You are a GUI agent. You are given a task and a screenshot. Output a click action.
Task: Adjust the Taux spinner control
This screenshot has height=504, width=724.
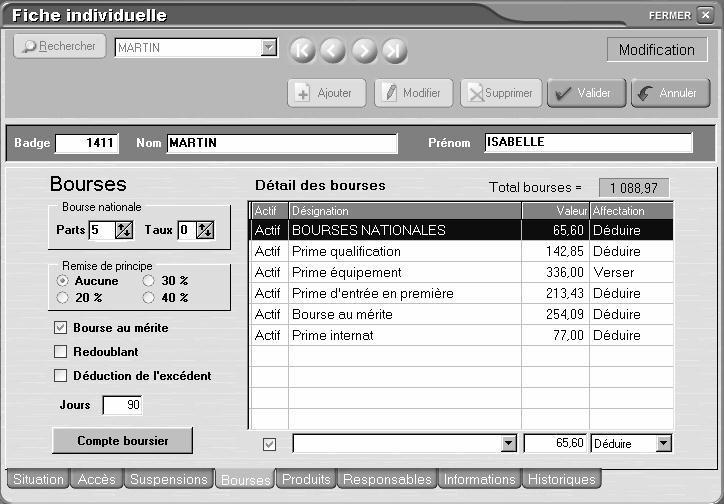(x=205, y=230)
